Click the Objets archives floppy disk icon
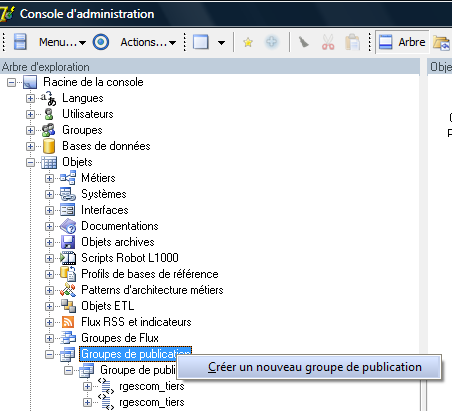This screenshot has height=411, width=452. (68, 242)
